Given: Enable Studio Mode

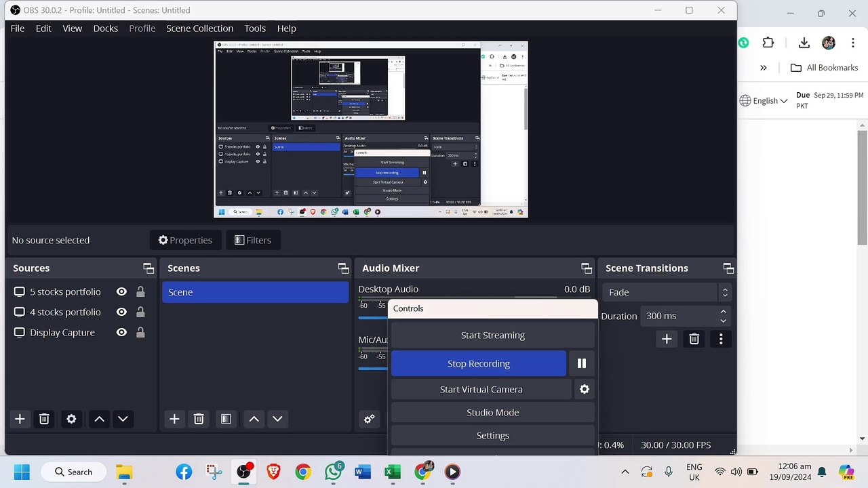Looking at the screenshot, I should [x=493, y=412].
